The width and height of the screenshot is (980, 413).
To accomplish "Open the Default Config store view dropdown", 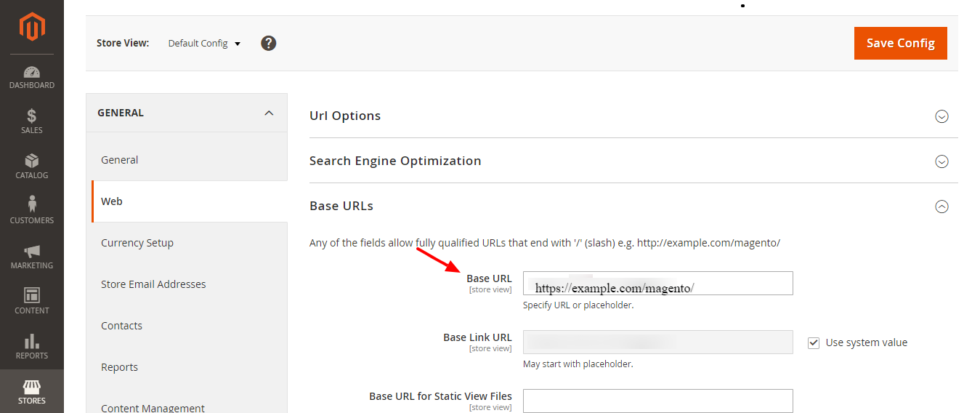I will tap(204, 44).
